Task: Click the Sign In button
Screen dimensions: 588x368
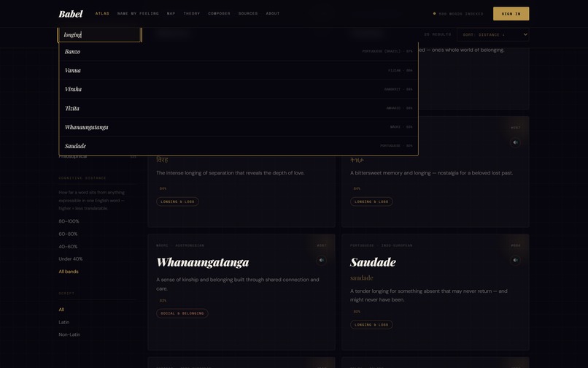Action: coord(511,14)
